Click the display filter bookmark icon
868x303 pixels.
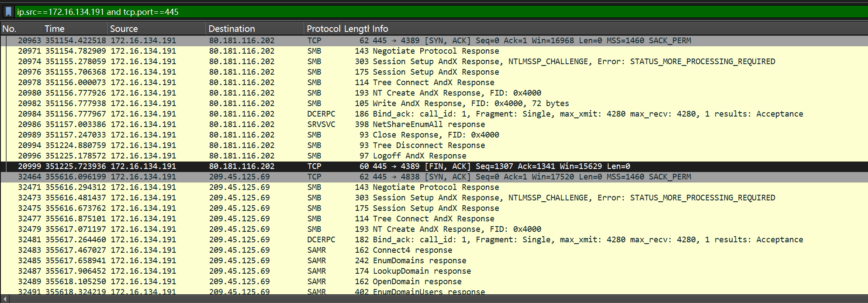point(8,12)
